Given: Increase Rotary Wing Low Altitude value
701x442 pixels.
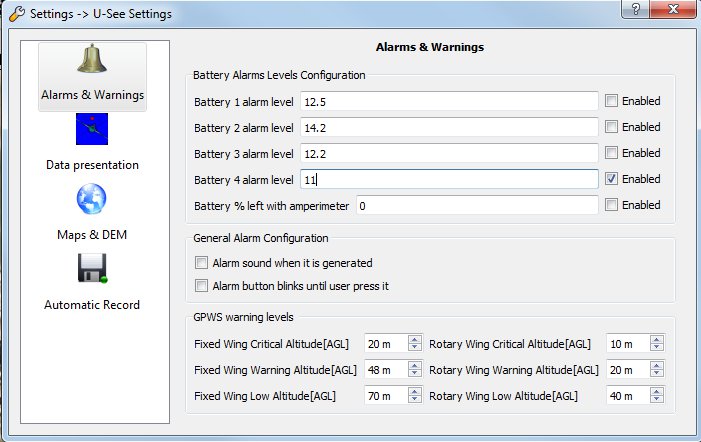Looking at the screenshot, I should coord(657,391).
